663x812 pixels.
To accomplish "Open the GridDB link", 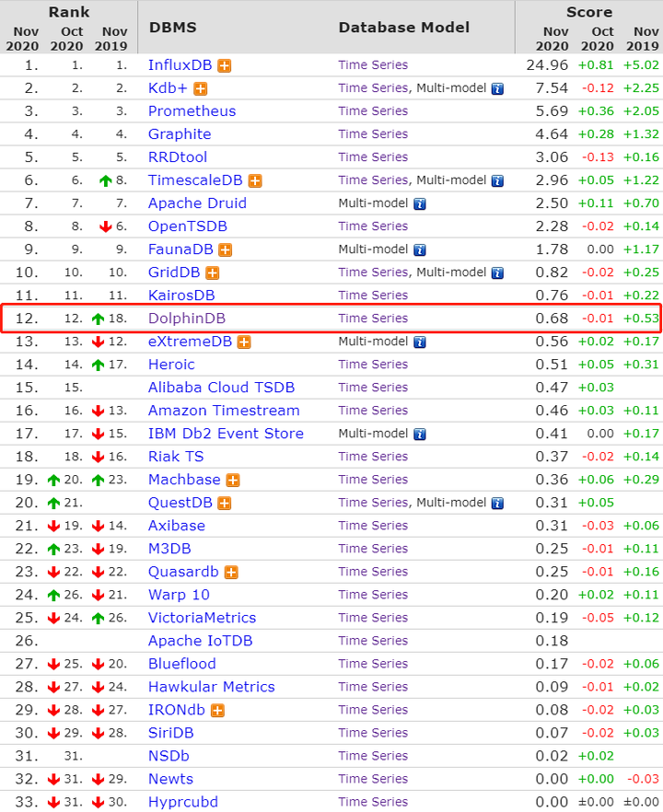I will click(174, 273).
